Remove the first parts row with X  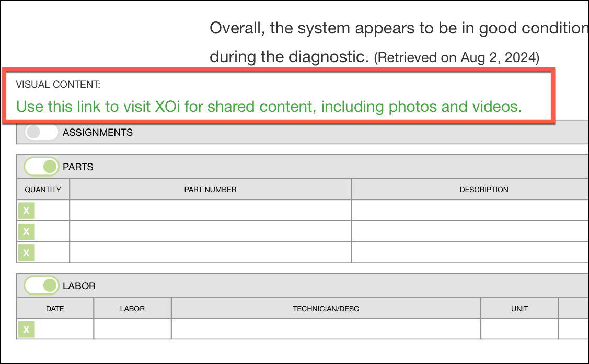coord(26,210)
